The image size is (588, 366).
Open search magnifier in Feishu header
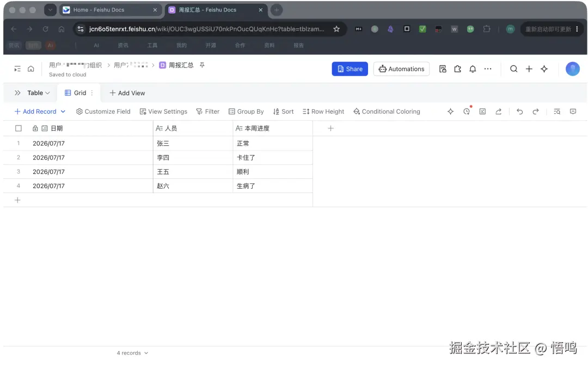[x=514, y=69]
